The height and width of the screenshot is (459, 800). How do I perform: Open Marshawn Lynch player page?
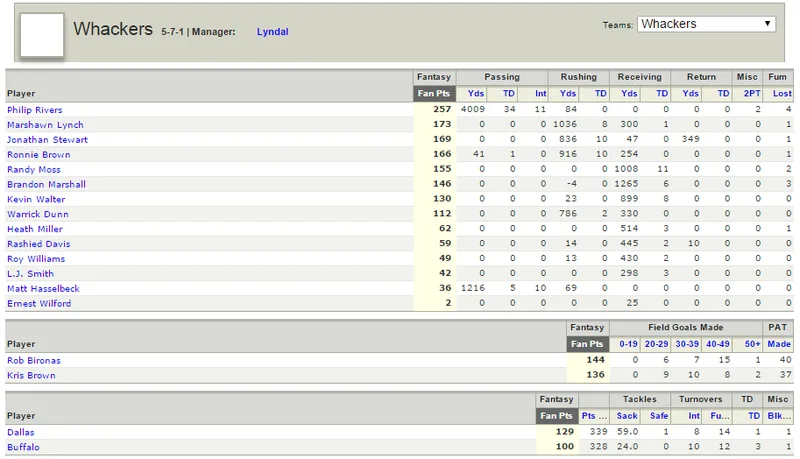tap(45, 124)
